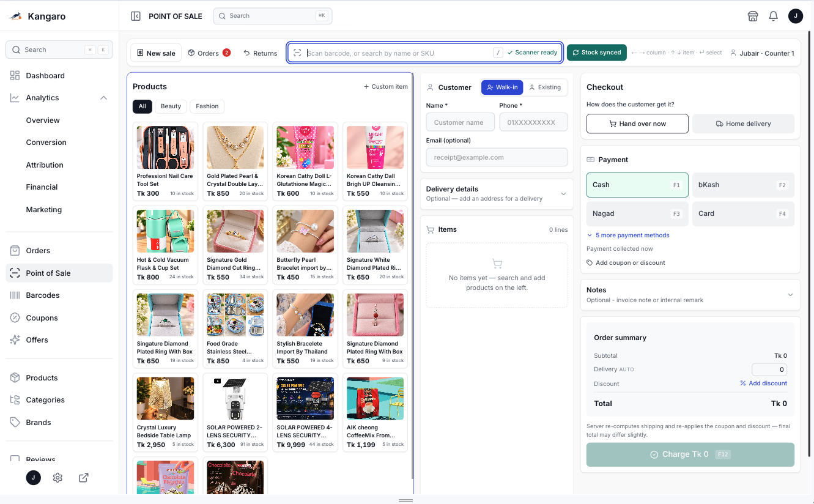Choose Home delivery fulfillment
Screen dimensions: 814x504
coord(743,124)
